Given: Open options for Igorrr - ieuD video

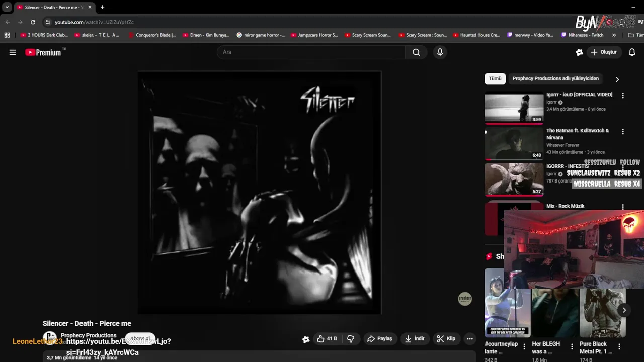Looking at the screenshot, I should (x=623, y=96).
